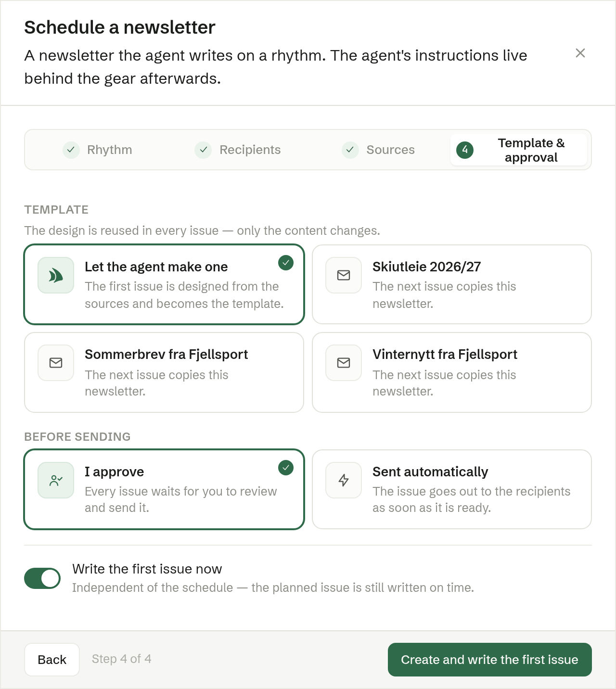
Task: Choose the Skiutleie 2026/27 template
Action: (x=452, y=284)
